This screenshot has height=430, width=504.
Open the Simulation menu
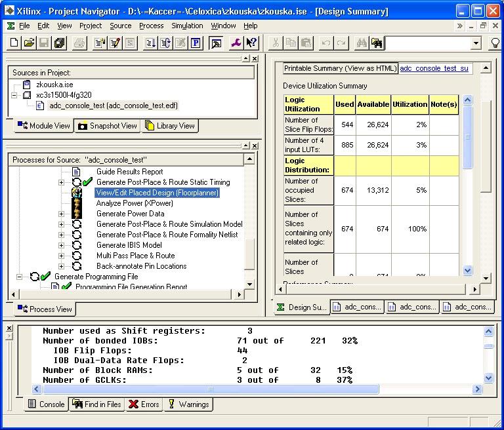pos(187,26)
